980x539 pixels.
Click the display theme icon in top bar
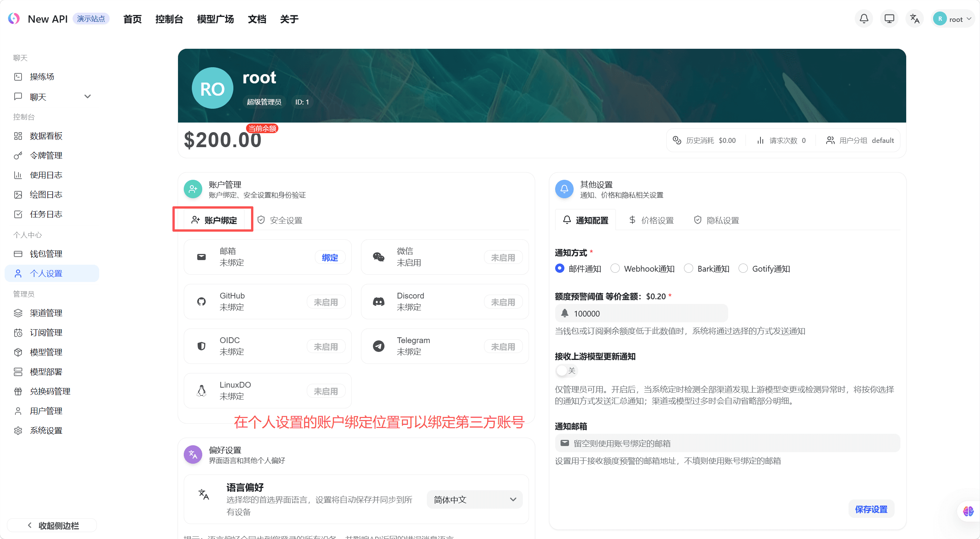tap(888, 18)
